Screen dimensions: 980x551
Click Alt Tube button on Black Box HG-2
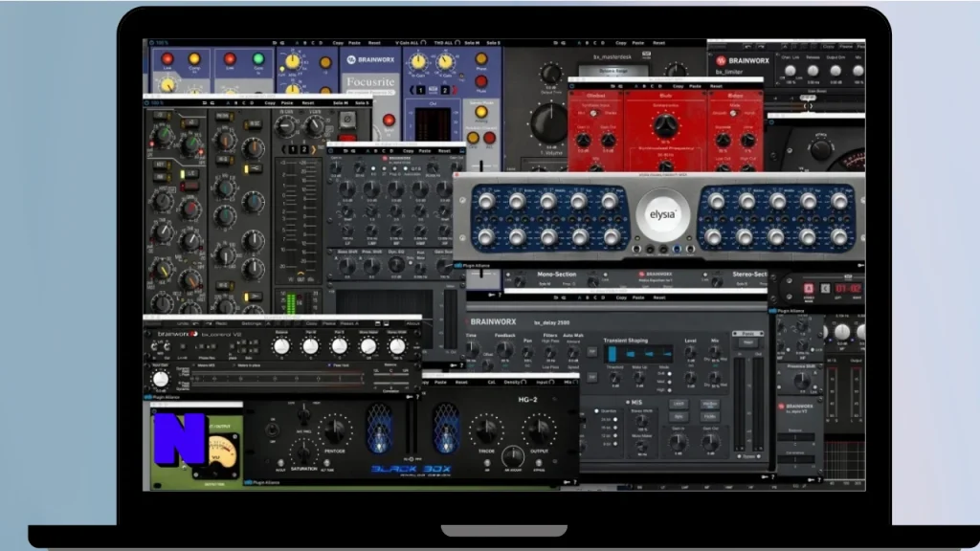pos(327,463)
